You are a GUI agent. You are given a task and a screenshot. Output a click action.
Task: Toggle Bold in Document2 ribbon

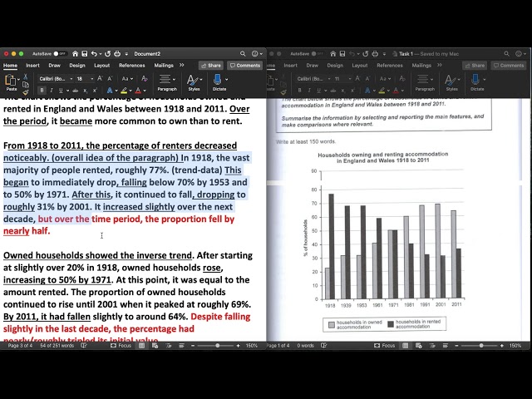click(x=42, y=91)
